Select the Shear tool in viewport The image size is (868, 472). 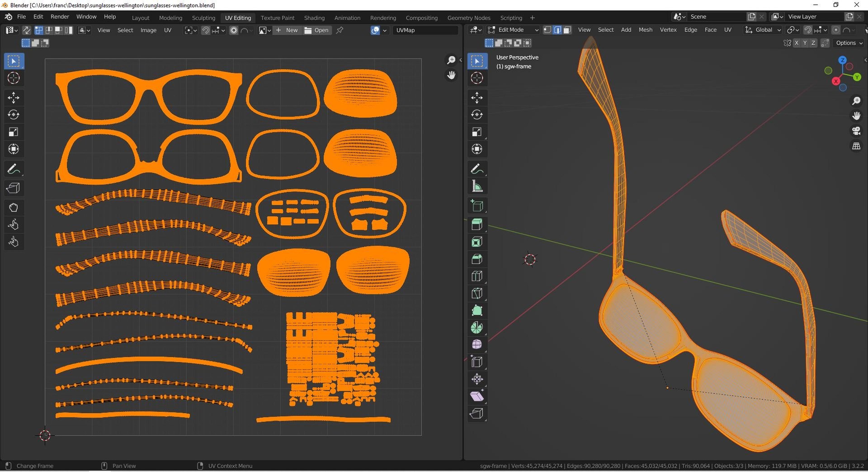[477, 396]
